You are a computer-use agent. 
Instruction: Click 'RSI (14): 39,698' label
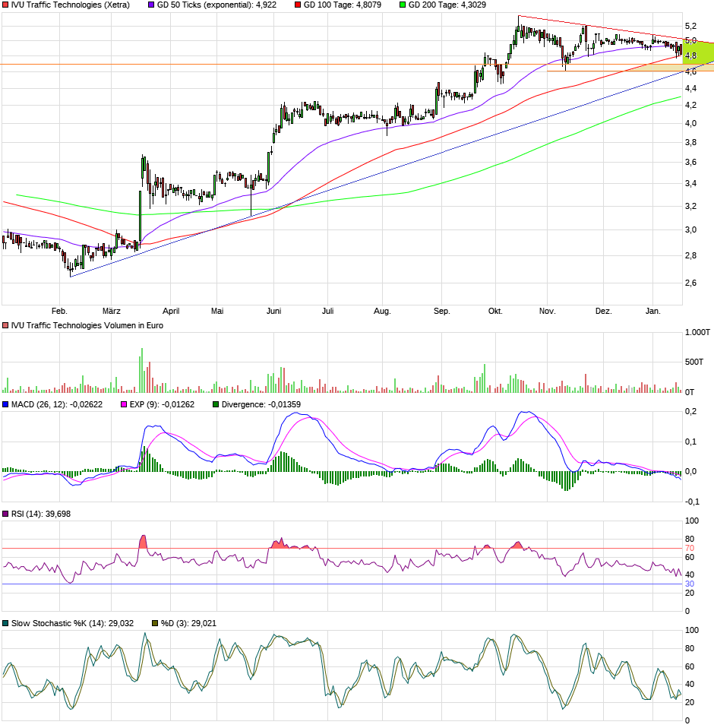click(x=41, y=514)
